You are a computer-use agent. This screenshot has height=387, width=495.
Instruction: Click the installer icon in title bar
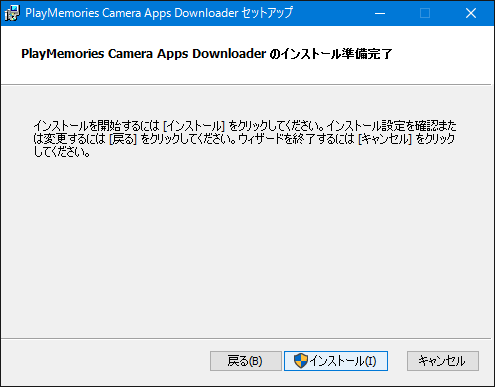[x=12, y=13]
